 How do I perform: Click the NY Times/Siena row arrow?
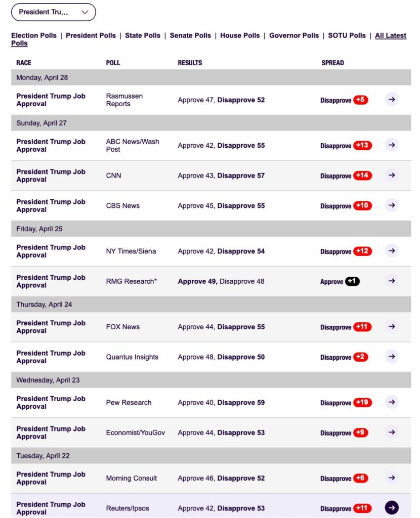(392, 251)
